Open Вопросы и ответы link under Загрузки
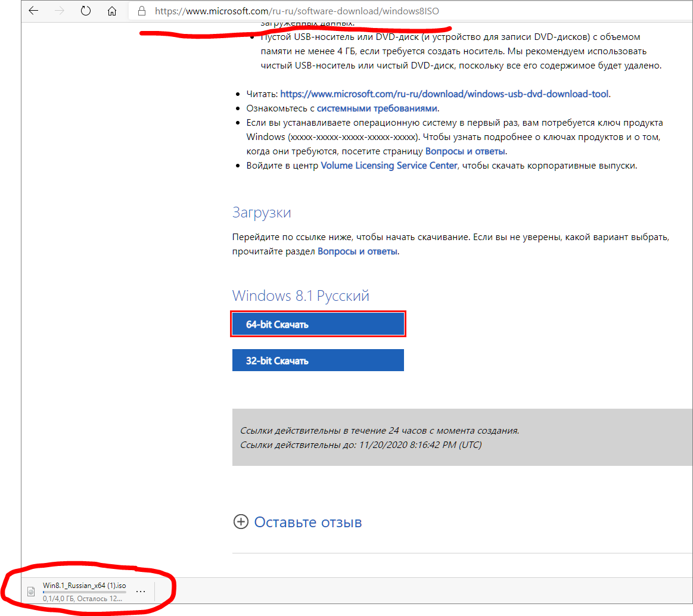Image resolution: width=693 pixels, height=616 pixels. click(x=358, y=251)
